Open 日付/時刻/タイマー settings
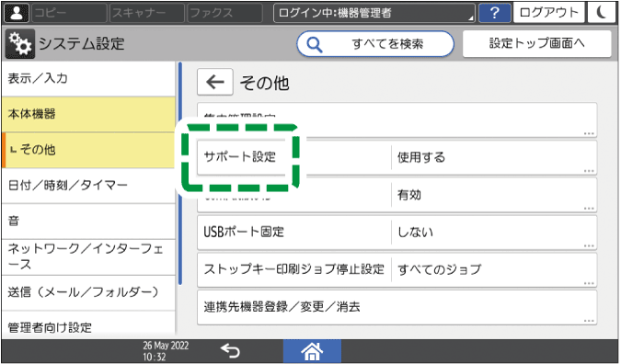This screenshot has height=364, width=621. [88, 186]
